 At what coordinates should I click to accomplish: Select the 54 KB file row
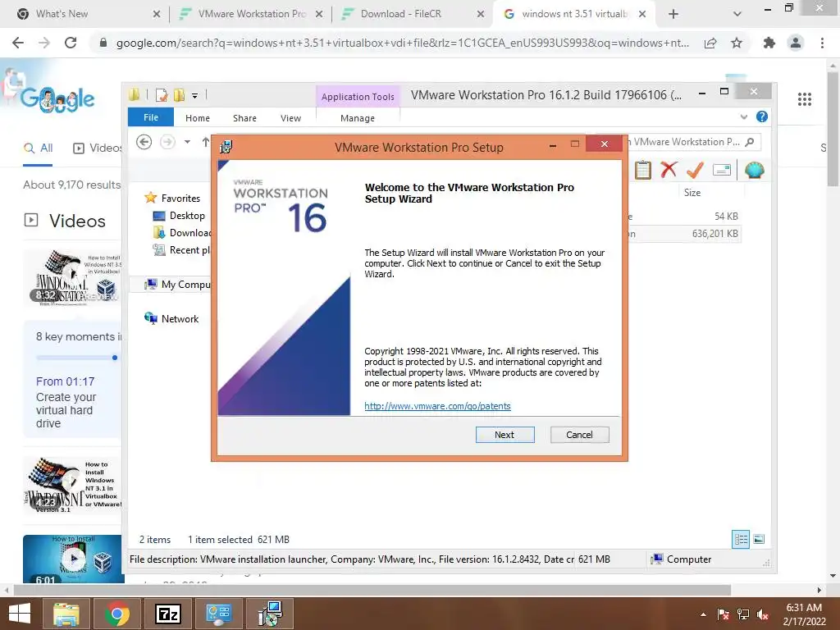[x=683, y=217]
